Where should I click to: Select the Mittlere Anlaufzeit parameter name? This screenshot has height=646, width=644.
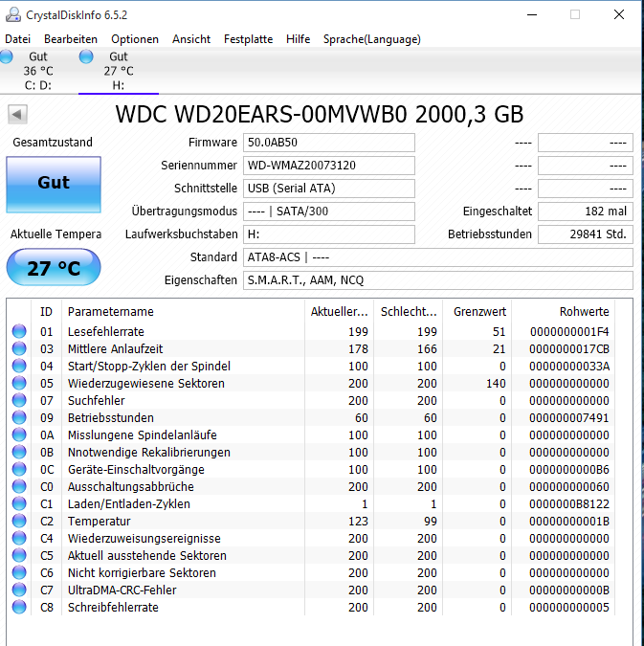coord(116,349)
